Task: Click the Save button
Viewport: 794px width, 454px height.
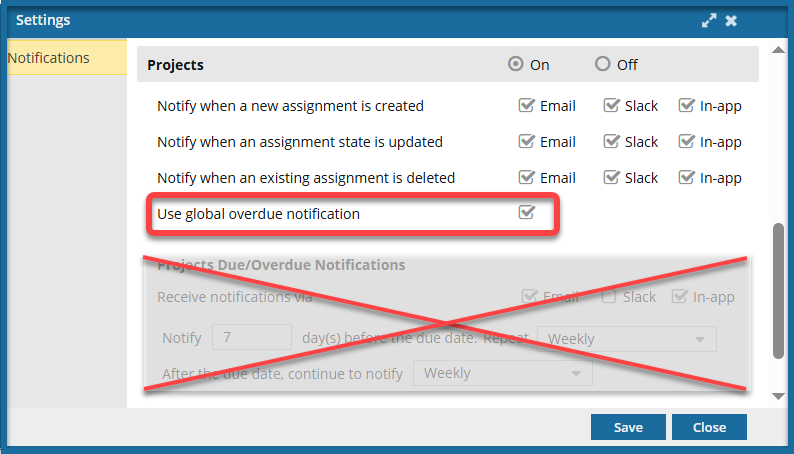Action: (628, 427)
